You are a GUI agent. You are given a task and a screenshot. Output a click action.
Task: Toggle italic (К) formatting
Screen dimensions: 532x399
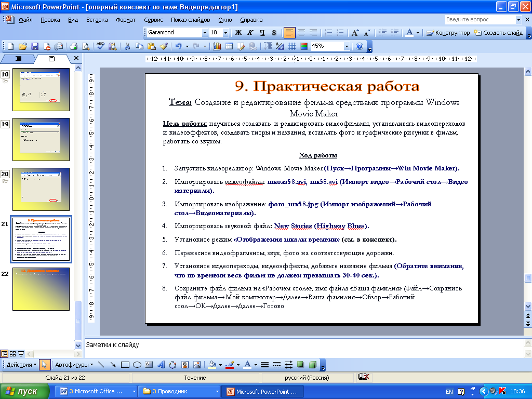pos(250,33)
